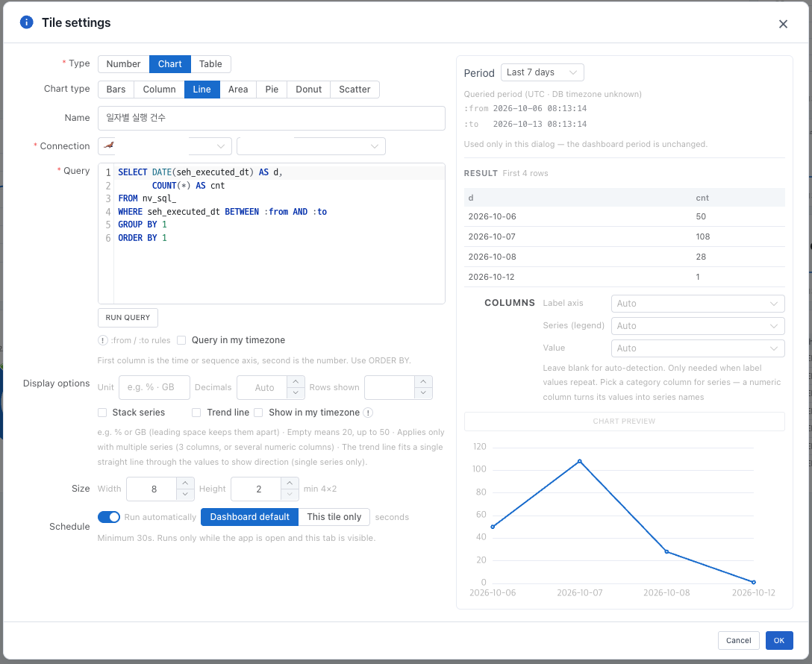Click the chart data point at 2026-10-07

pos(579,461)
